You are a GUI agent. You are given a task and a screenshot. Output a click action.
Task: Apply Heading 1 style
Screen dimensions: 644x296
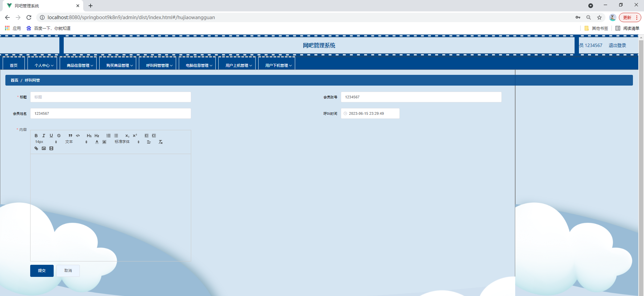pos(89,136)
